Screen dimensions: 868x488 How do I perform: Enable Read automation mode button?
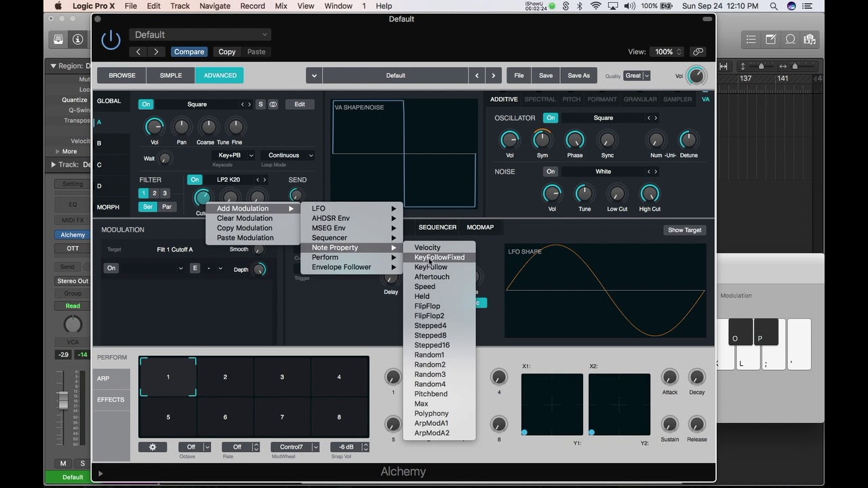coord(73,306)
